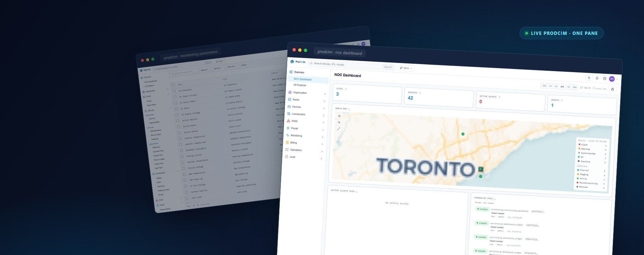
Task: Toggle dark mode with the moon icon
Action: coord(589,78)
